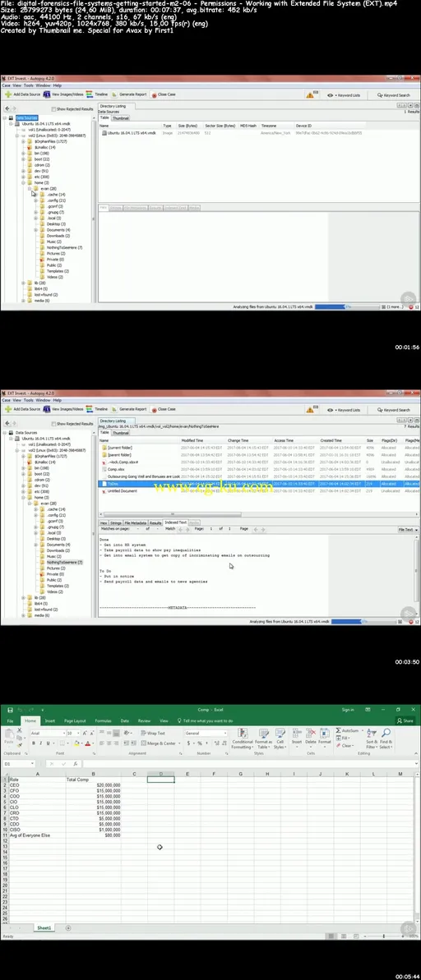Screen dimensions: 421x980
Task: Click the Name Box showing D1
Action: coord(17,764)
